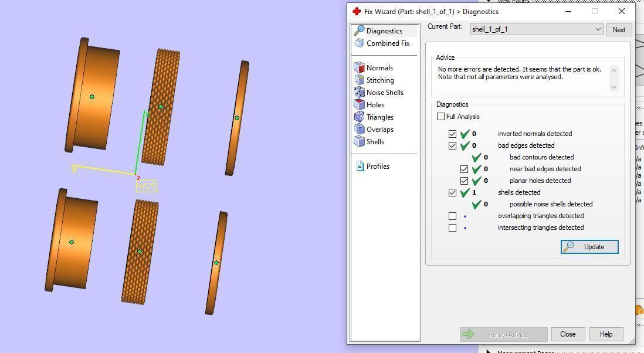Screen dimensions: 644x353
Task: Click the Advice box scroll-down arrow
Action: pyautogui.click(x=614, y=87)
